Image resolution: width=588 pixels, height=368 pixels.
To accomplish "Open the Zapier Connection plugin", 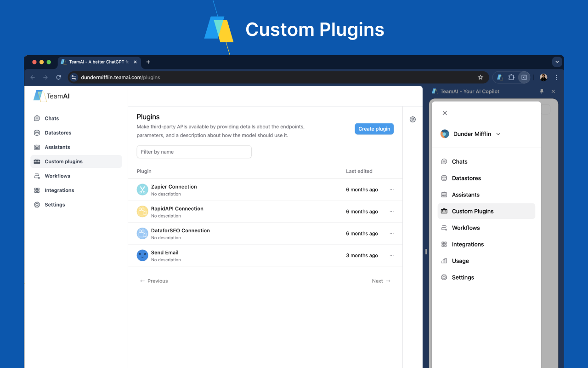I will tap(174, 187).
